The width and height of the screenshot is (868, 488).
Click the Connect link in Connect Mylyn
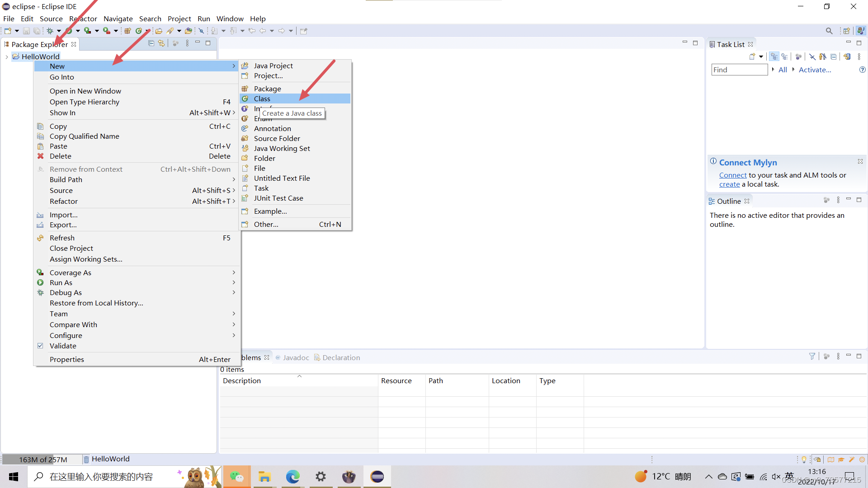coord(733,175)
